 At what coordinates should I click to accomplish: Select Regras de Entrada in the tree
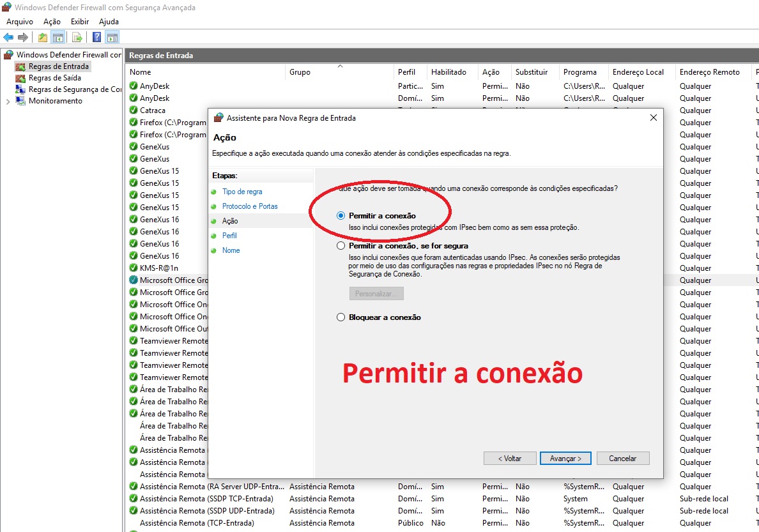tap(59, 66)
